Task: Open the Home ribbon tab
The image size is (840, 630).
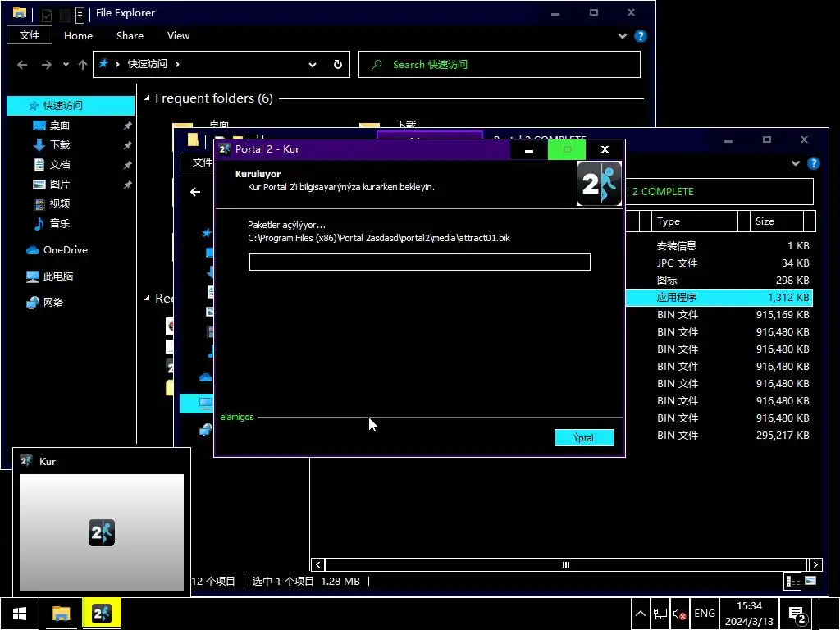Action: pos(78,36)
